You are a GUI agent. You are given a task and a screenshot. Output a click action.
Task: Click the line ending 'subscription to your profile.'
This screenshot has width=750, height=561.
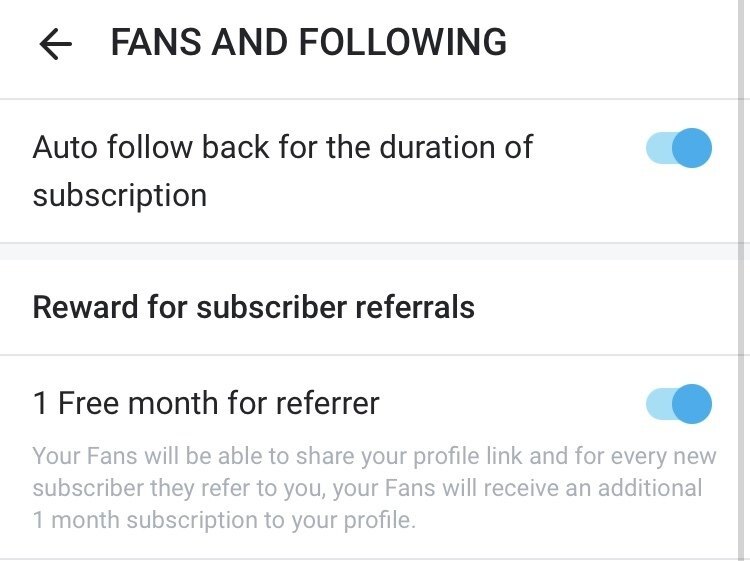click(x=224, y=520)
